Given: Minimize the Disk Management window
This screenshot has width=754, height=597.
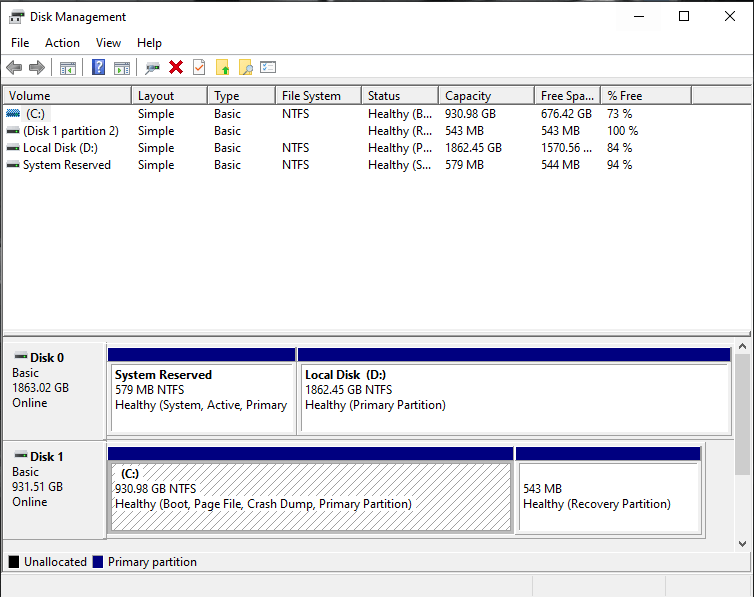Looking at the screenshot, I should 639,16.
